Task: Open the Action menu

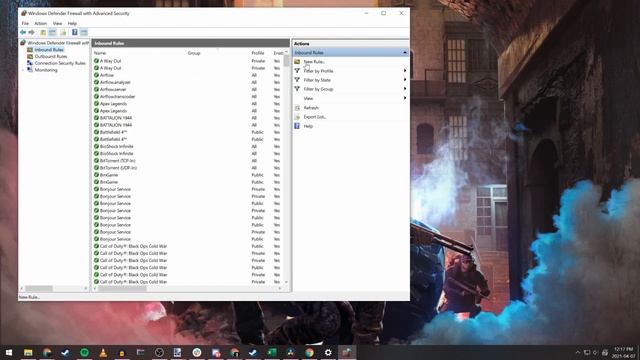Action: [x=40, y=24]
